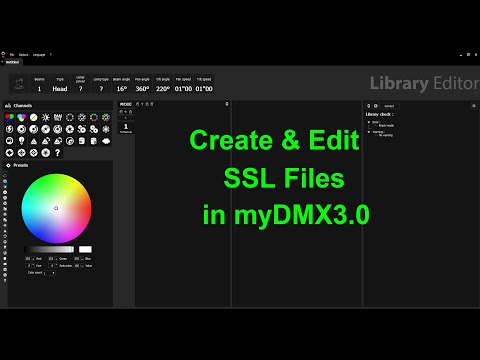Viewport: 480px width, 360px height.
Task: Edit the Lamp power value
Action: pos(80,89)
